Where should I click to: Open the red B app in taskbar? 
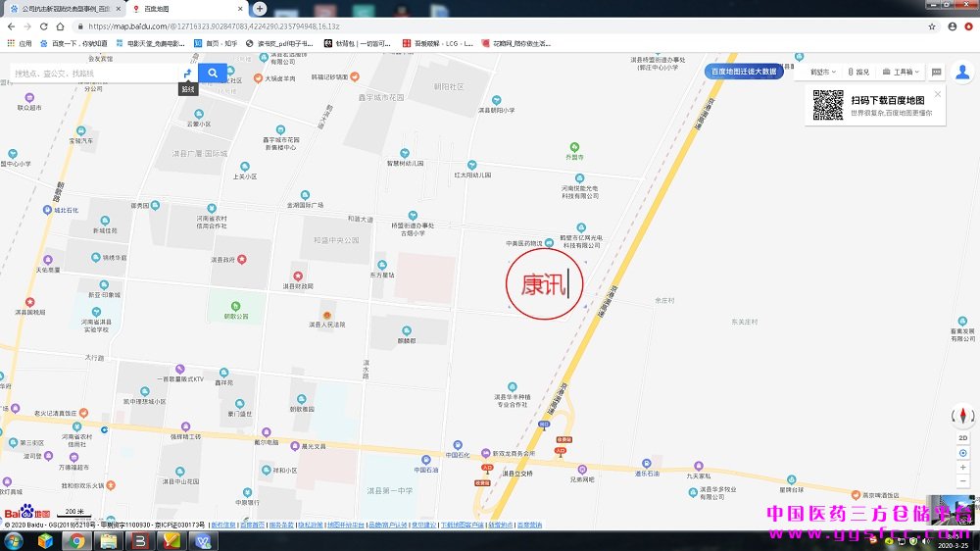tap(140, 541)
